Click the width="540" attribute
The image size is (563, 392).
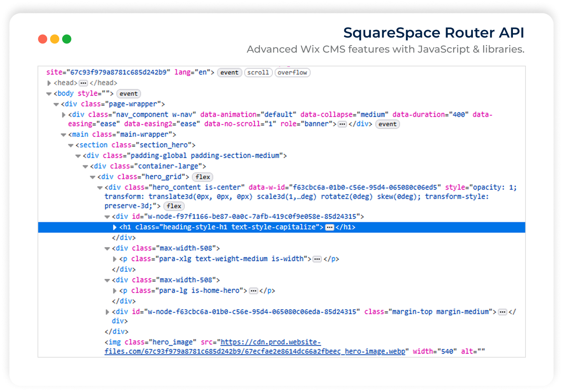click(435, 352)
